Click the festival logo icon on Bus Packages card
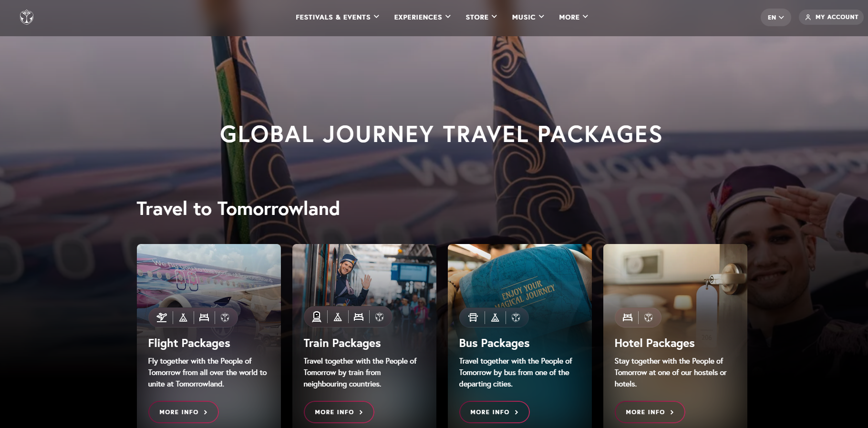Screen dimensions: 868x428 tap(516, 317)
